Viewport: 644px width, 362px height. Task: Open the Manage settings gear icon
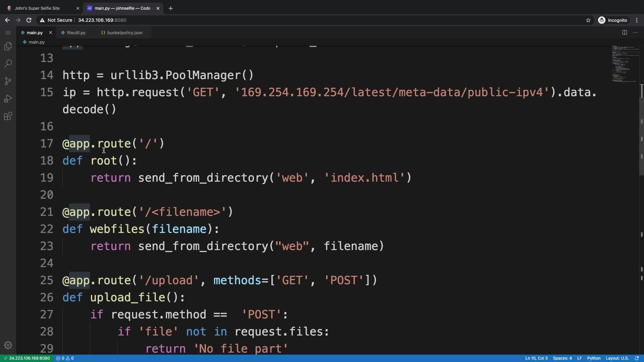point(8,345)
